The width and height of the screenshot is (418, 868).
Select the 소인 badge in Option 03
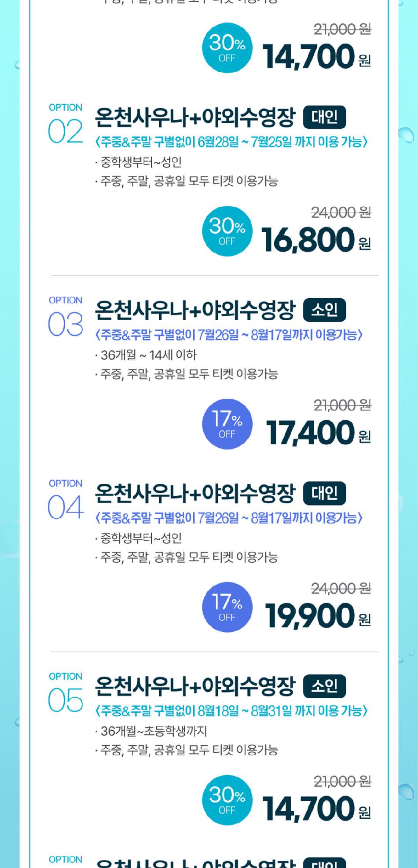(x=325, y=310)
